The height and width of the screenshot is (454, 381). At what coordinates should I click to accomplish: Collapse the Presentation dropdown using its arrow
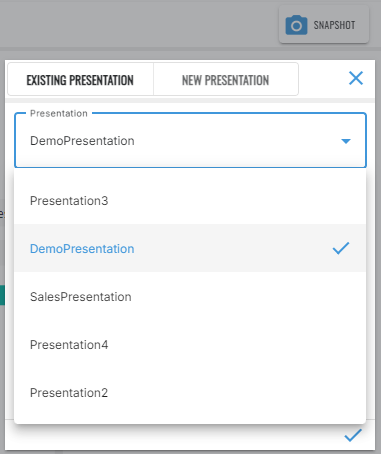coord(346,141)
